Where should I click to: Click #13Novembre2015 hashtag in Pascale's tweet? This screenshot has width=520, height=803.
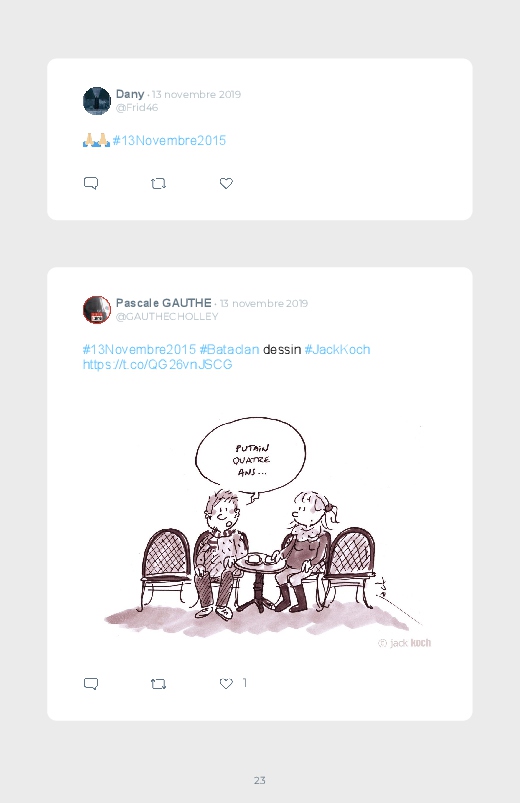(139, 349)
